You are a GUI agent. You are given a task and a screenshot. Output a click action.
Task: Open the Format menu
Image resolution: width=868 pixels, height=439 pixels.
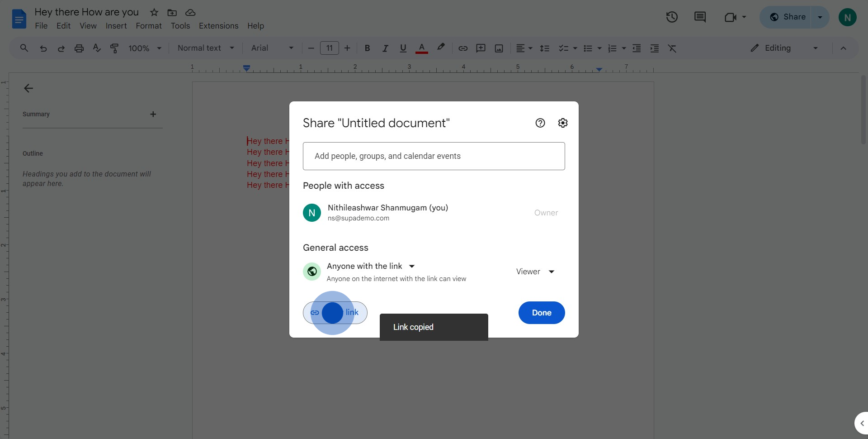[149, 26]
